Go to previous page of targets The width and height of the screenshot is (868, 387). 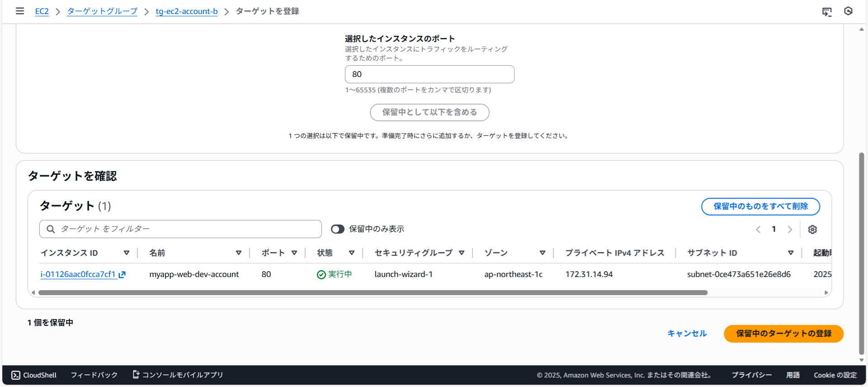point(758,229)
